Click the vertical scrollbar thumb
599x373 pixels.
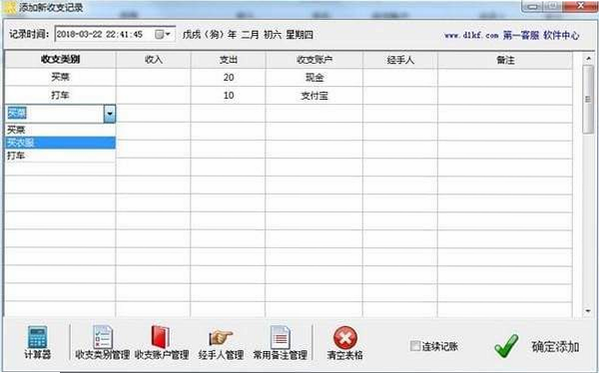point(588,99)
